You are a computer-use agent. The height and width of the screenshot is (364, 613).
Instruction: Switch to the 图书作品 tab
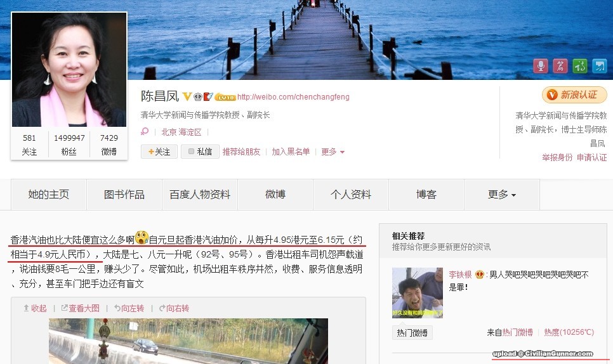(124, 195)
